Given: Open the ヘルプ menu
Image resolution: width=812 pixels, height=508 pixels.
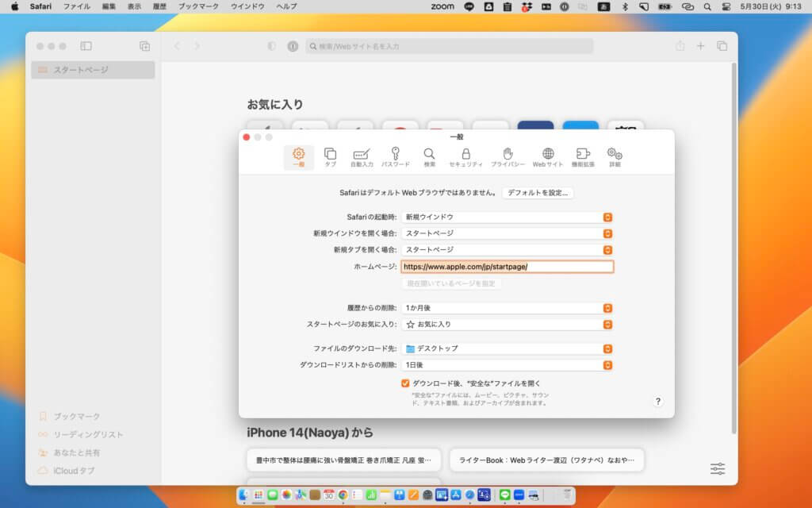Looking at the screenshot, I should [x=286, y=6].
